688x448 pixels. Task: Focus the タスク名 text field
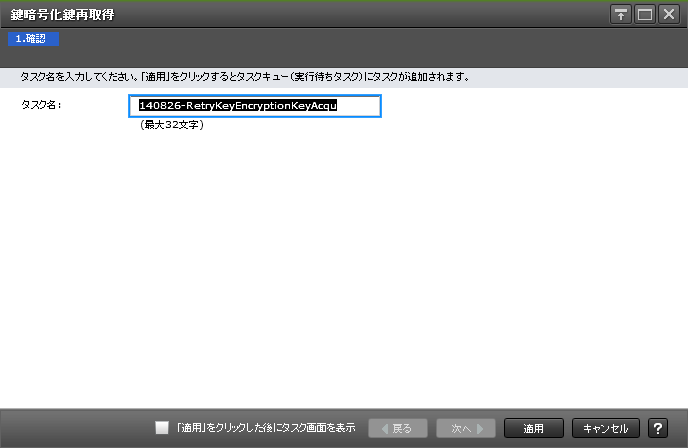(254, 106)
